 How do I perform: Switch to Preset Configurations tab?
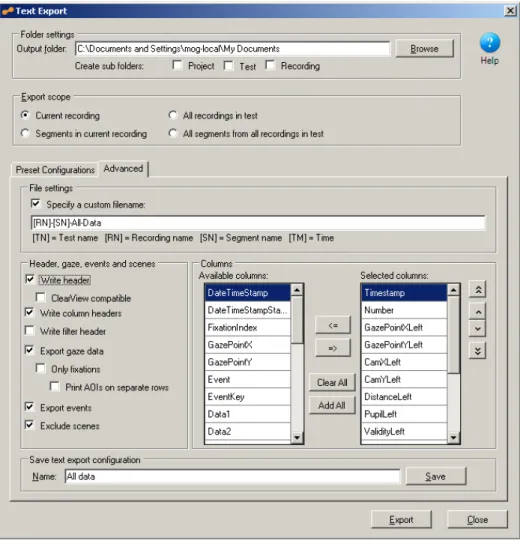[x=55, y=170]
